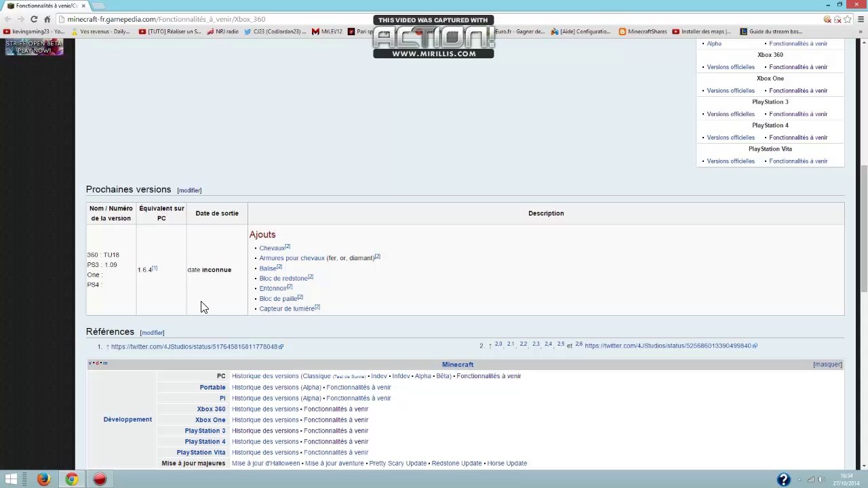The image size is (868, 488).
Task: Click the browser Back arrow
Action: 7,19
